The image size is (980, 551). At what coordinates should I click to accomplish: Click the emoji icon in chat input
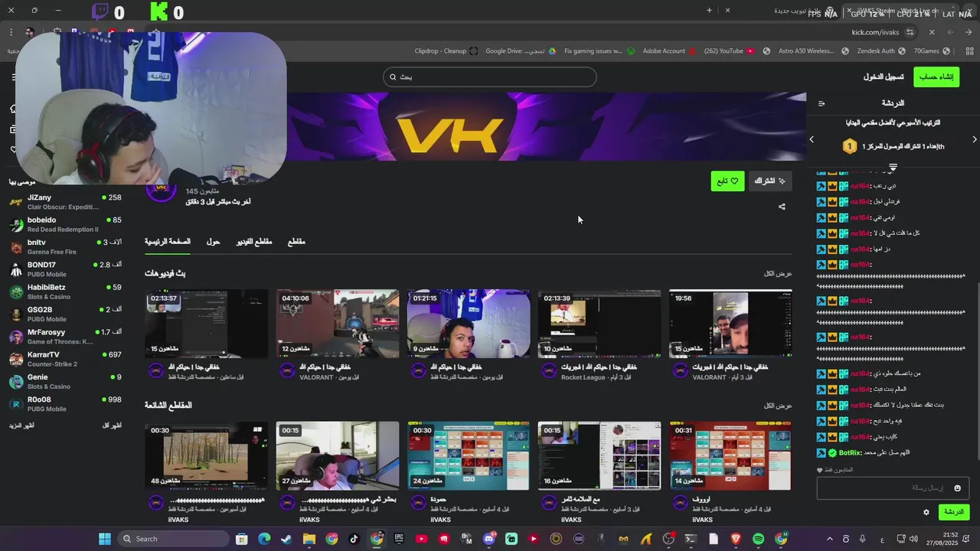click(x=957, y=488)
